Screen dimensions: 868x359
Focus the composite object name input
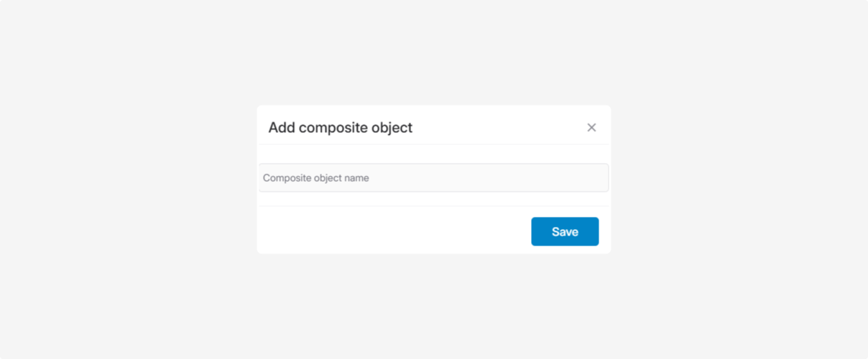point(433,178)
